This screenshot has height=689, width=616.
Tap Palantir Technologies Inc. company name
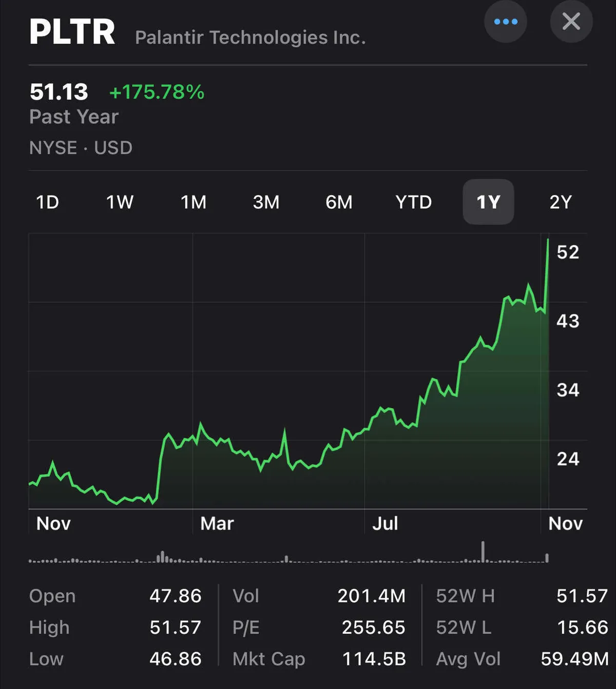251,37
